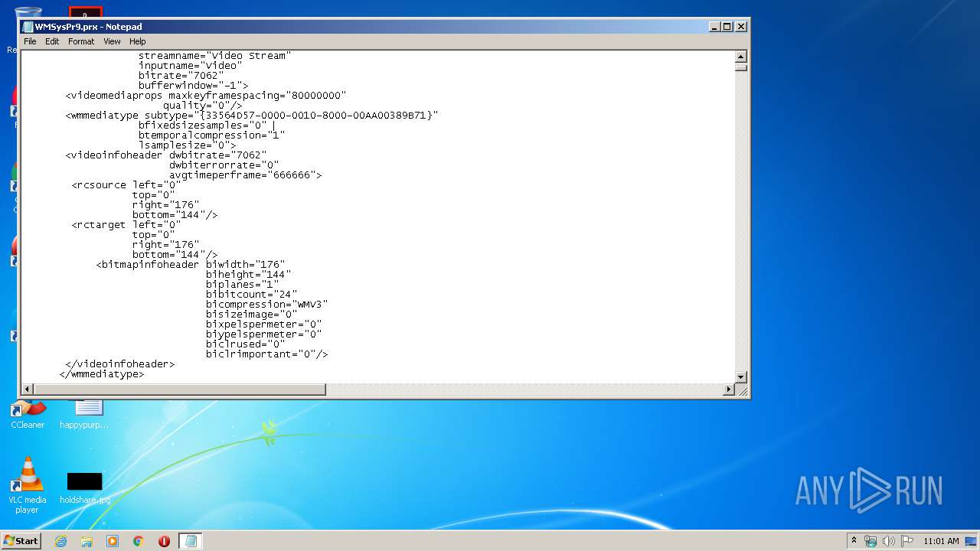This screenshot has height=551, width=980.
Task: Click the bfixedsizesamples="0" line
Action: pyautogui.click(x=202, y=126)
